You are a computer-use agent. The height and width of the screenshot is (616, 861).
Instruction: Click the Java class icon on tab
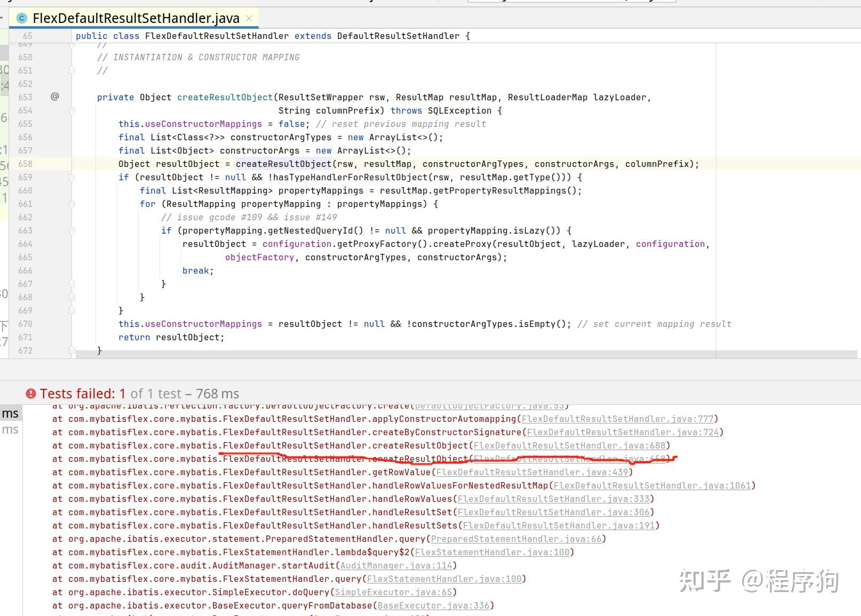(22, 18)
